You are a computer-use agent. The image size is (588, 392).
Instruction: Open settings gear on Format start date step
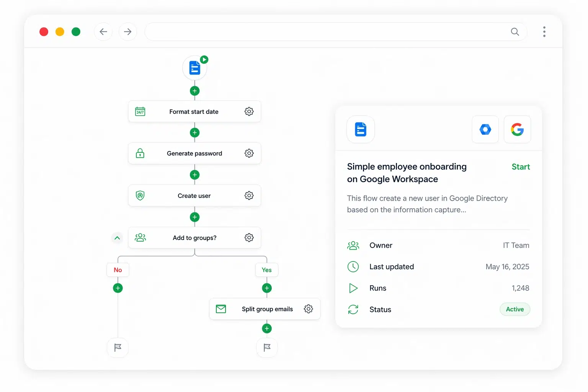(x=249, y=111)
